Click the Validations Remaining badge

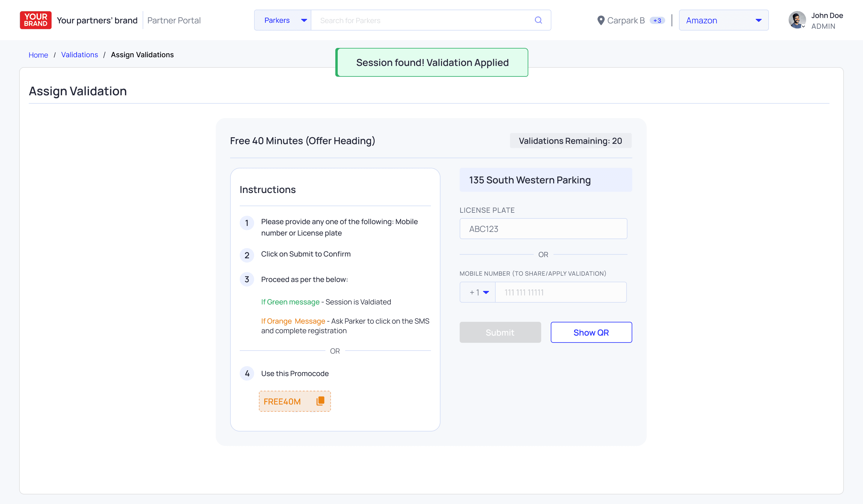pyautogui.click(x=570, y=141)
